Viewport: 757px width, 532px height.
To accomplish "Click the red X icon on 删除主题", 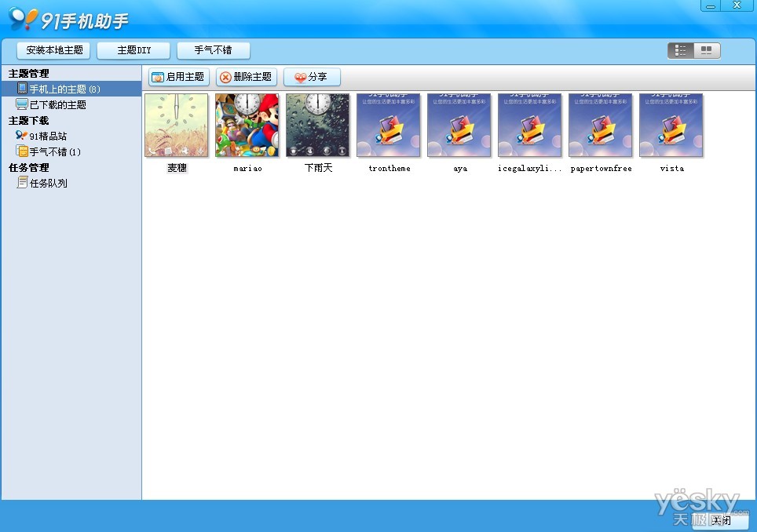I will click(x=225, y=78).
